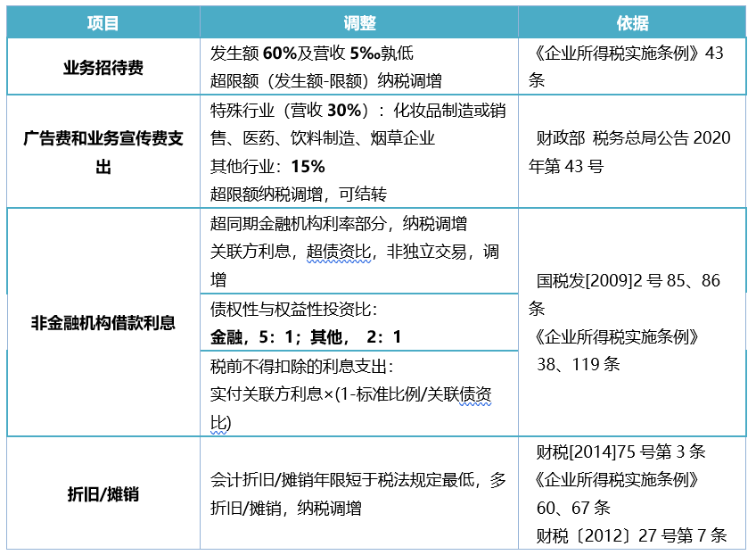Click 《企业所得税实施条例》43 条 in 业务招待费 row

pyautogui.click(x=627, y=67)
